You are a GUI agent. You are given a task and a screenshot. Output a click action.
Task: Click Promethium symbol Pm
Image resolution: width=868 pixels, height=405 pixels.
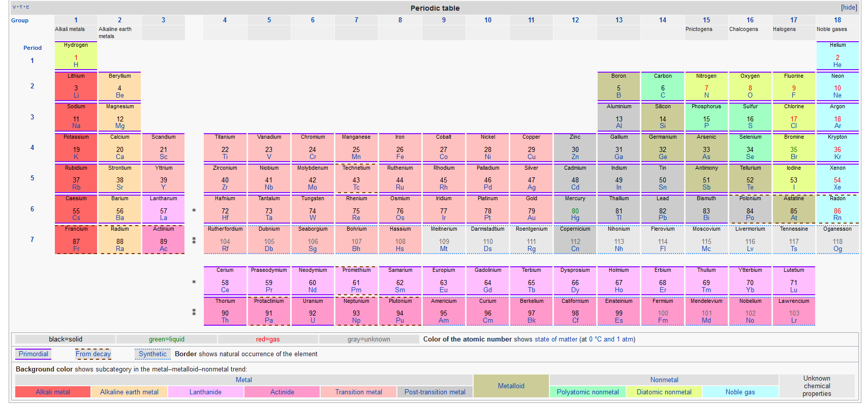point(356,290)
